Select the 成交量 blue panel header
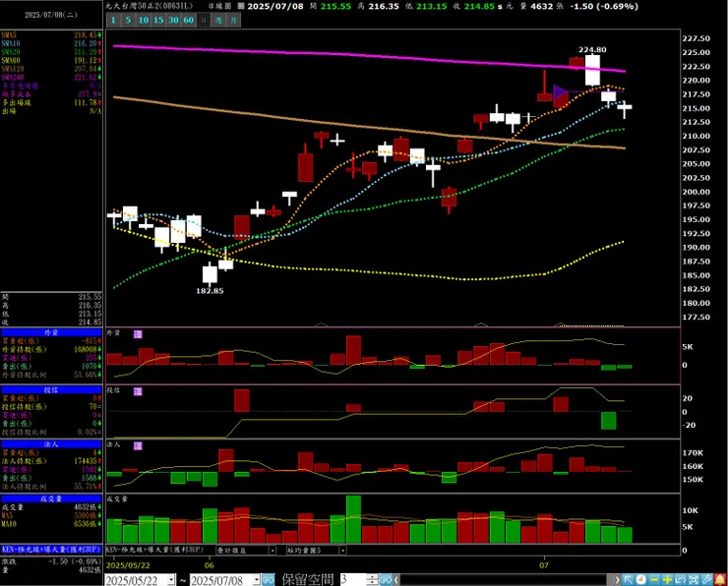 [51, 498]
